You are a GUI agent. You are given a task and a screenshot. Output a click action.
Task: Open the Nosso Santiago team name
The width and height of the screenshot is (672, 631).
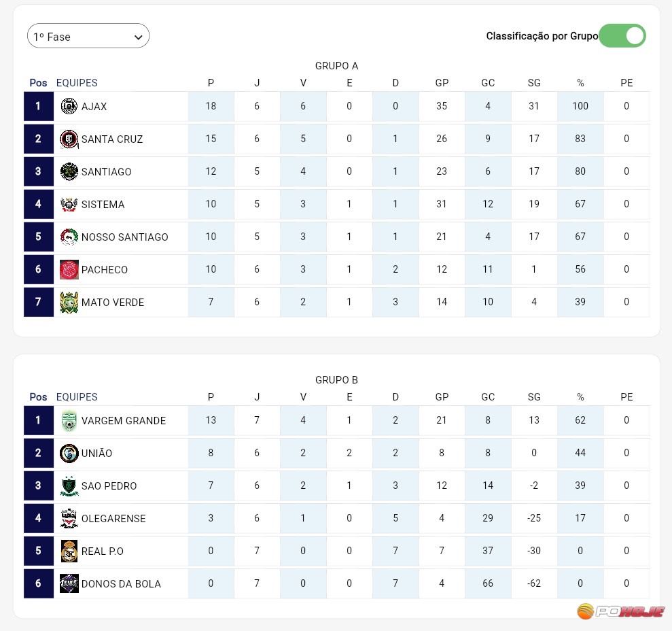(x=124, y=237)
